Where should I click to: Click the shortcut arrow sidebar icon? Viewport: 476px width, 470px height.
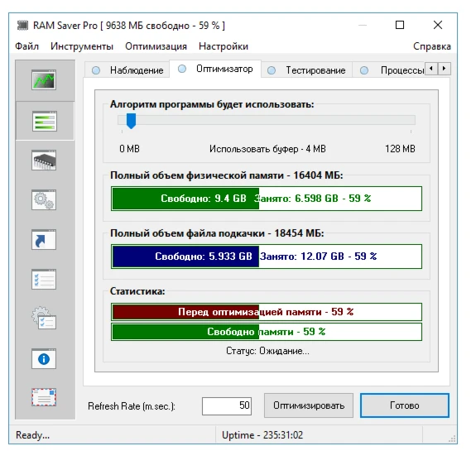coord(44,240)
